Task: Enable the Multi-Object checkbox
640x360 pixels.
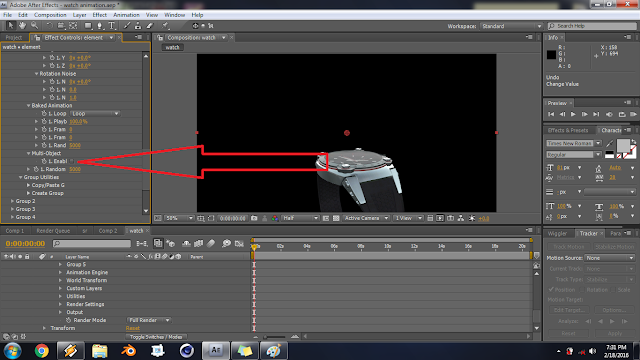Action: 72,161
